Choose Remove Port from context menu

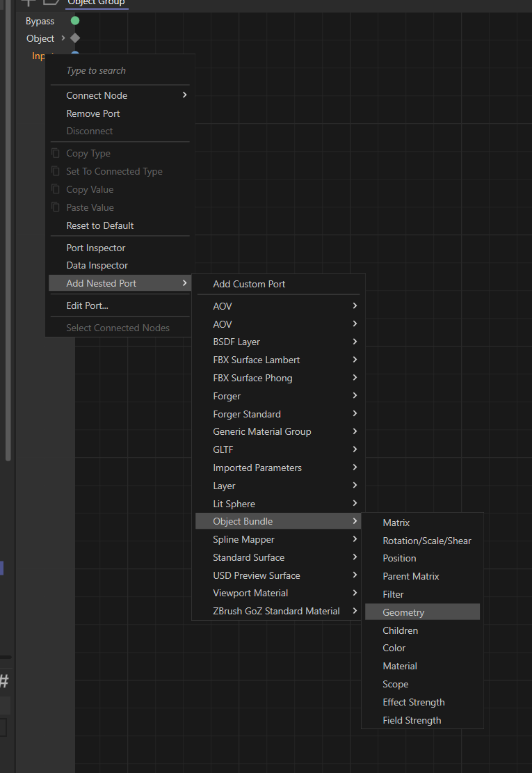93,113
